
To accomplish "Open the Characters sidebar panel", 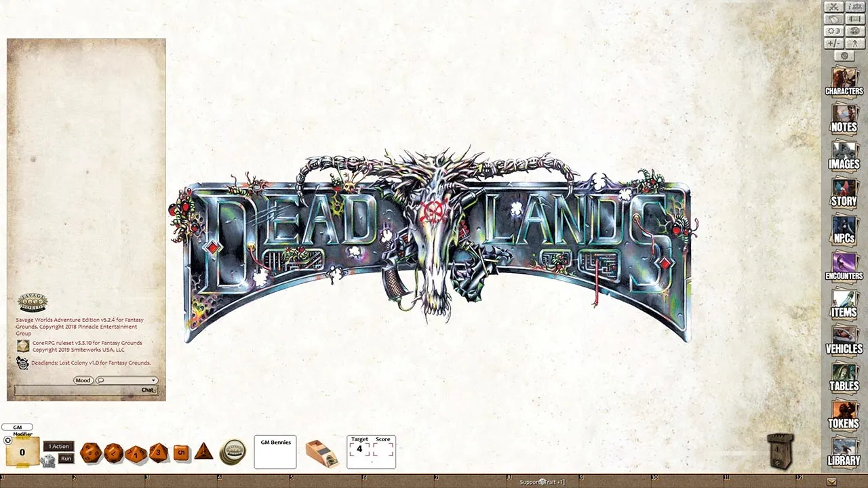I will click(844, 82).
